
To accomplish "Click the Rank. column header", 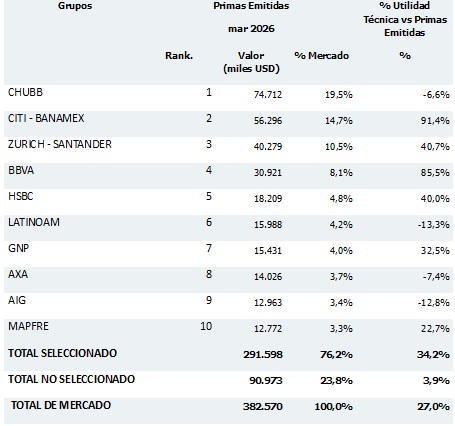I will (179, 55).
